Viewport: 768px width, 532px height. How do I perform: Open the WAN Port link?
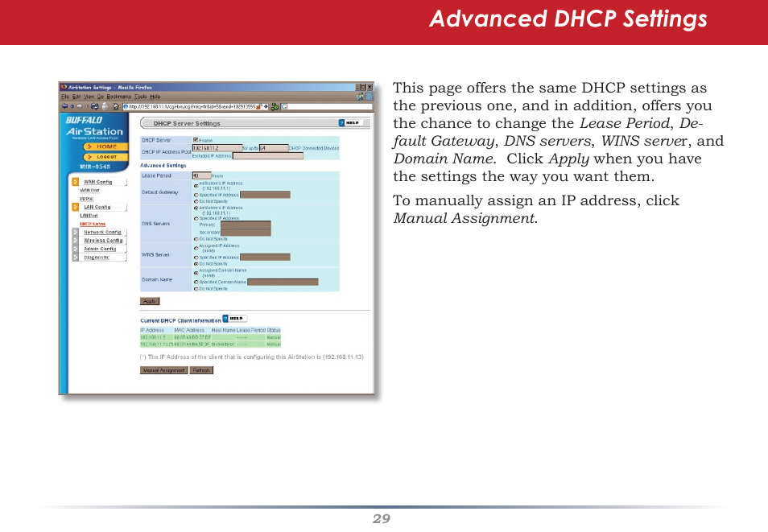pyautogui.click(x=89, y=190)
